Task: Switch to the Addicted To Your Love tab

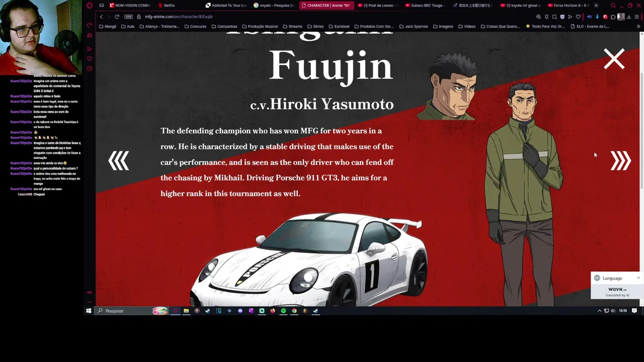Action: (x=226, y=6)
